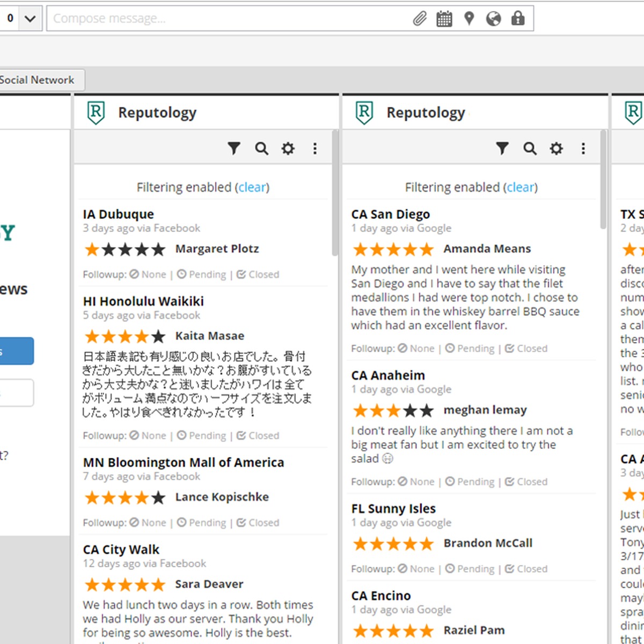Open the profile count dropdown arrow
Screen dimensions: 644x644
click(x=30, y=19)
